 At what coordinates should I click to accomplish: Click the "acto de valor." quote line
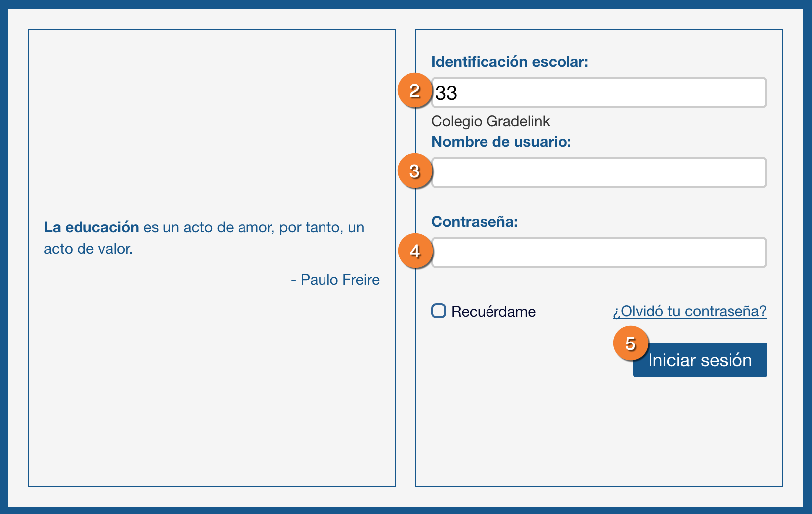point(88,249)
